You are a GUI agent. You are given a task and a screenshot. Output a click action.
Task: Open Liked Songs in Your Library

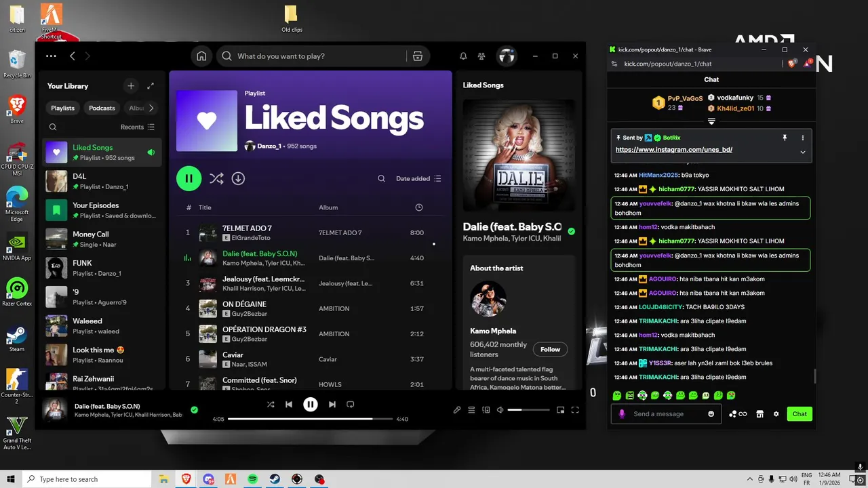(x=102, y=152)
